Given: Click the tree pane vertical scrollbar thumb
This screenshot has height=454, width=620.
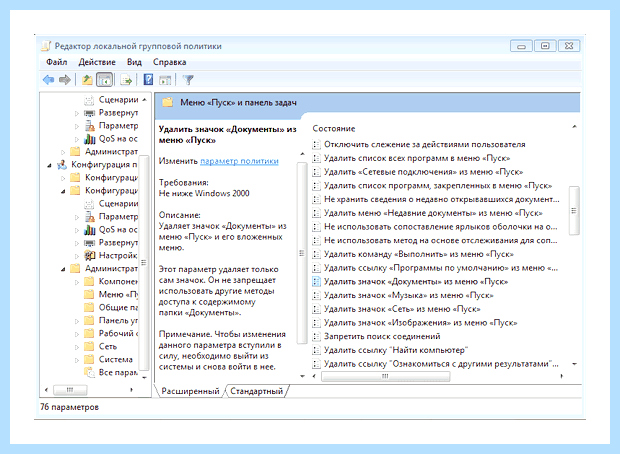Looking at the screenshot, I should click(x=144, y=263).
